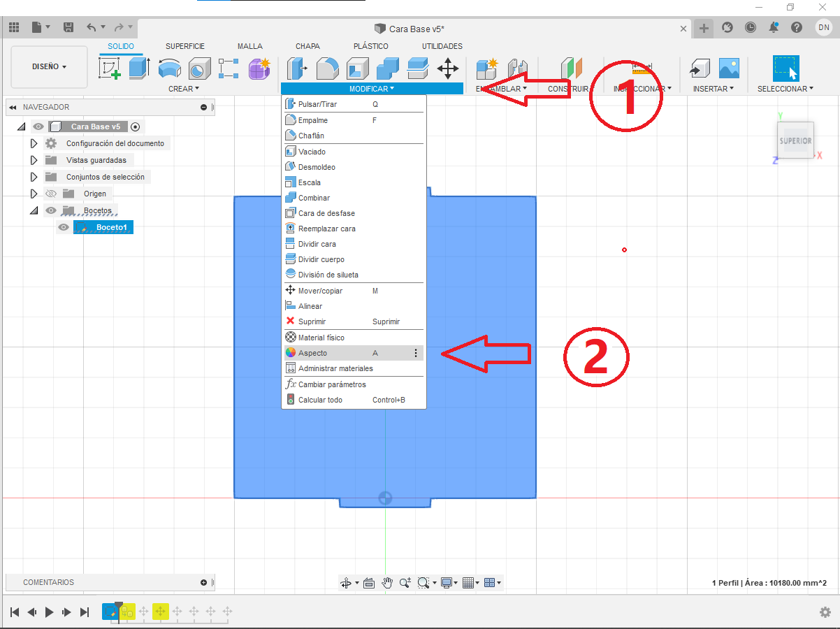Jump to the start of the timeline
The image size is (840, 629).
tap(15, 612)
